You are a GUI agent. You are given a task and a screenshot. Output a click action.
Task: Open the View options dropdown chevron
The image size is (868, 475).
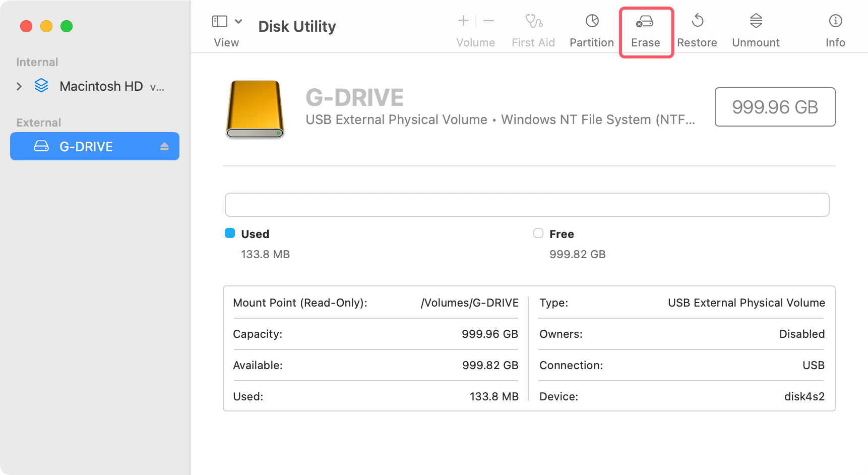[238, 21]
